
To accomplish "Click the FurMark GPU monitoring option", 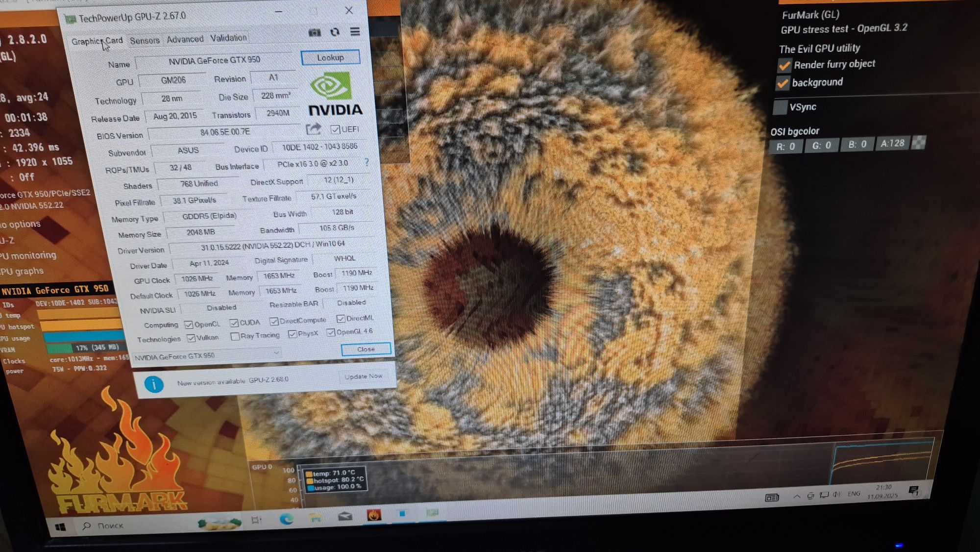I will [28, 255].
